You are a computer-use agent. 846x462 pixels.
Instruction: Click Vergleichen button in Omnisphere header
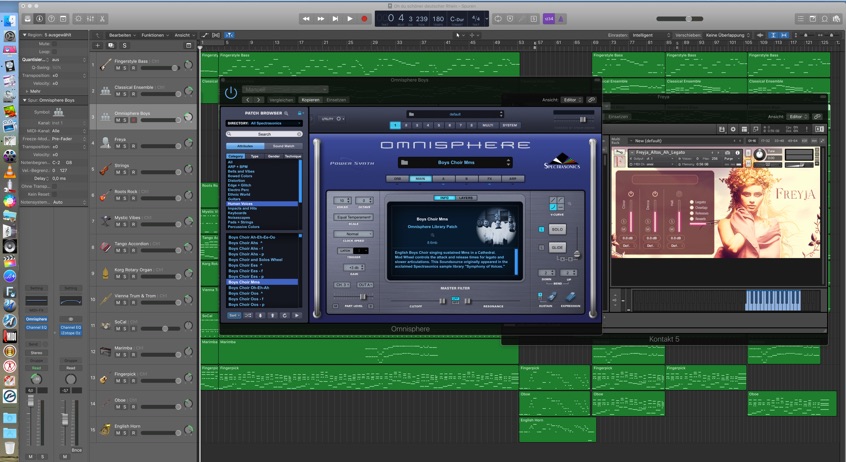click(x=281, y=100)
